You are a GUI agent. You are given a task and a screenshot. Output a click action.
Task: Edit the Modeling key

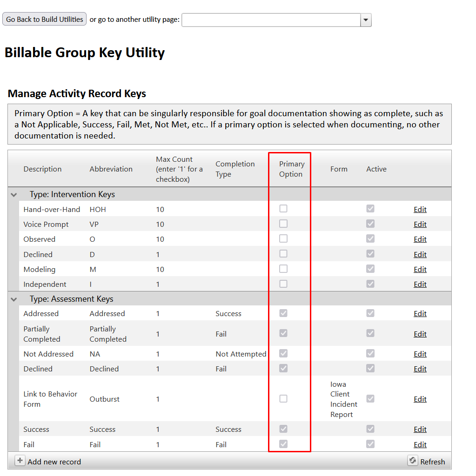pyautogui.click(x=420, y=269)
